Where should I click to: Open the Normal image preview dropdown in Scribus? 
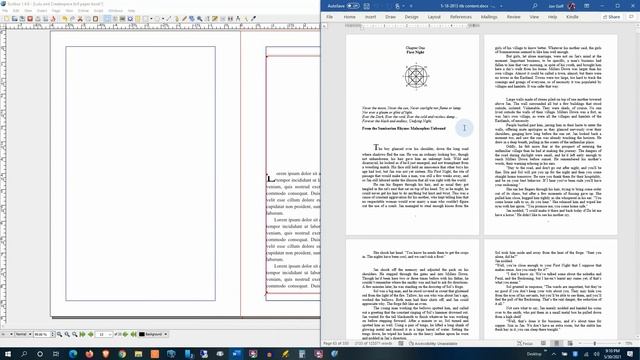click(23, 334)
